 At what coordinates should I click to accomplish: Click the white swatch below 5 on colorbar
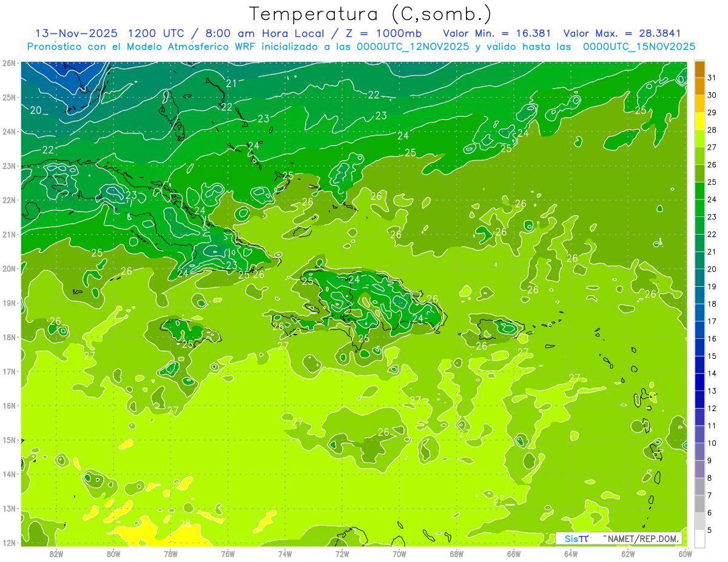(699, 538)
